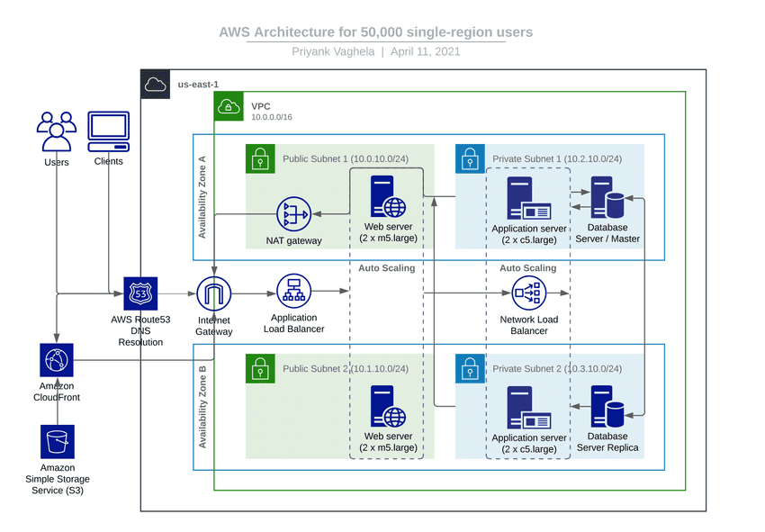Viewport: 765px width, 532px height.
Task: Select the Internet Gateway icon
Action: coord(213,293)
